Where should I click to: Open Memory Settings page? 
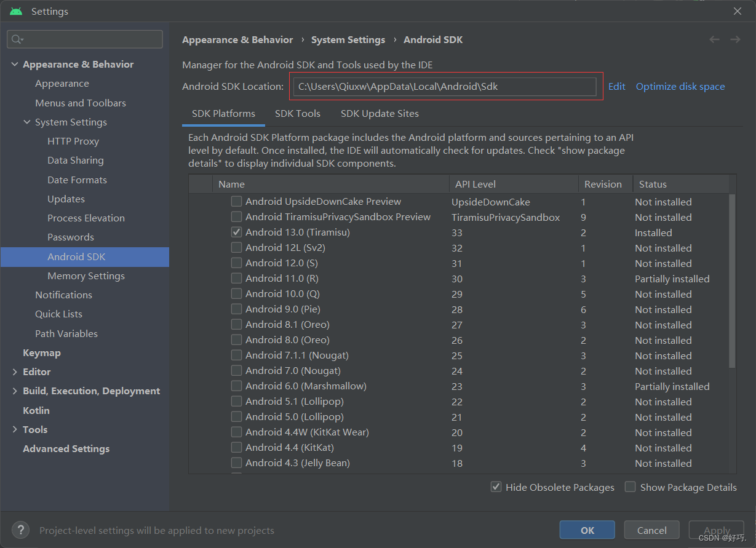(86, 276)
